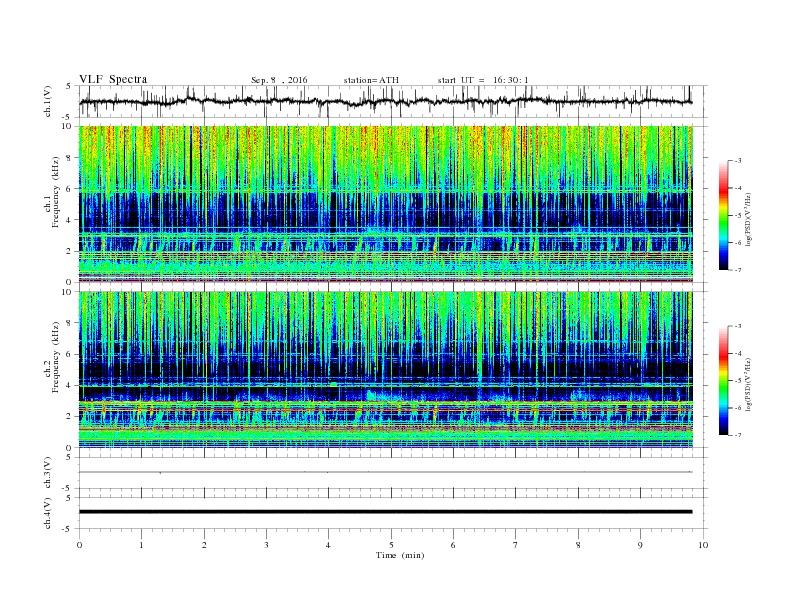Image resolution: width=792 pixels, height=612 pixels.
Task: Click the "-4" label on lower color bar
Action: tap(738, 353)
